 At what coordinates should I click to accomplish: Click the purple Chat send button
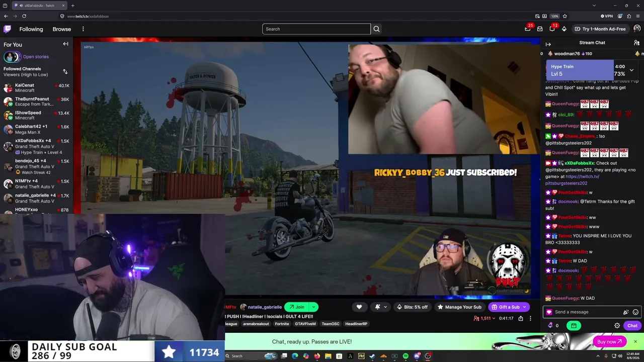coord(632,326)
